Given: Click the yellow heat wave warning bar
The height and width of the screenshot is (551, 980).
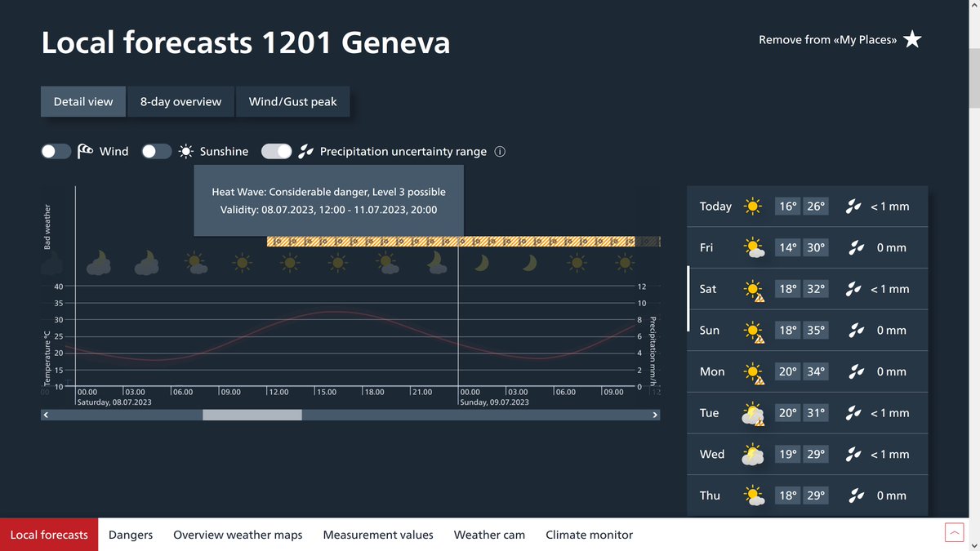Looking at the screenshot, I should tap(452, 242).
